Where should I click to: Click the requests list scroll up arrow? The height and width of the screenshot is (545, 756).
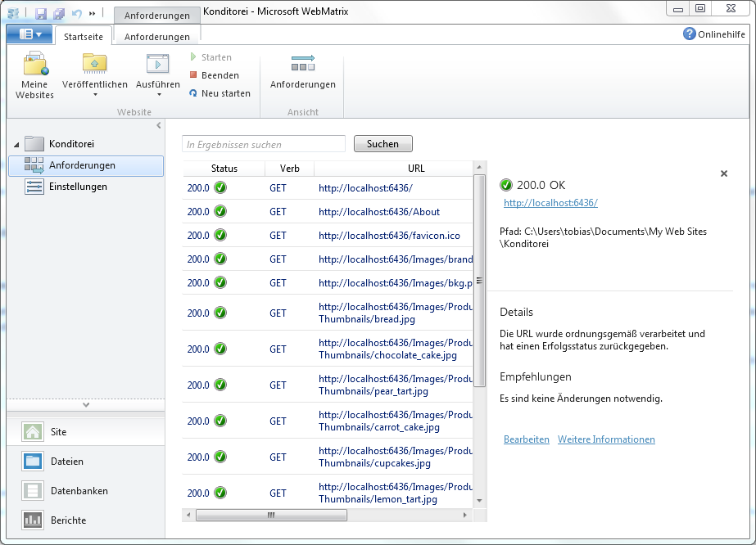[479, 167]
